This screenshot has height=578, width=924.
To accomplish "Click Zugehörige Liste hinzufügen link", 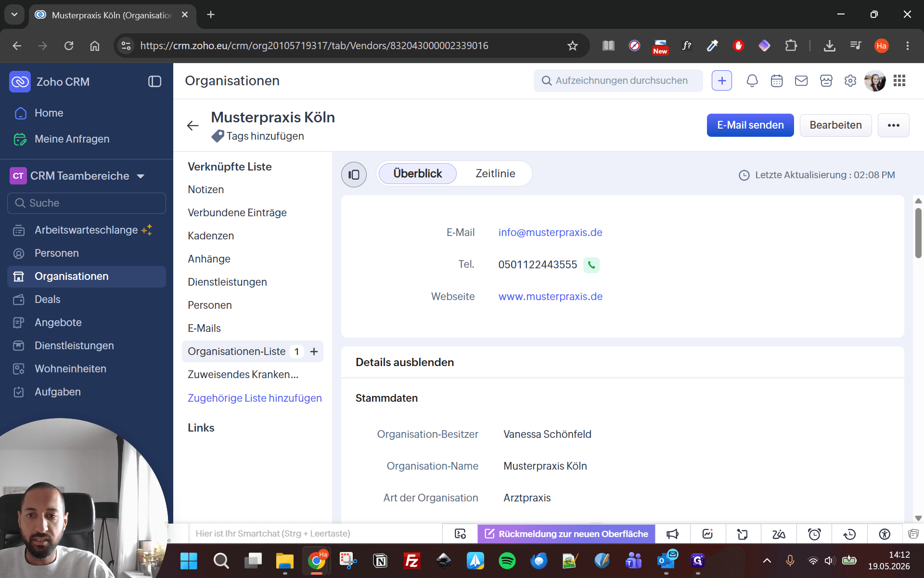I will pos(255,398).
